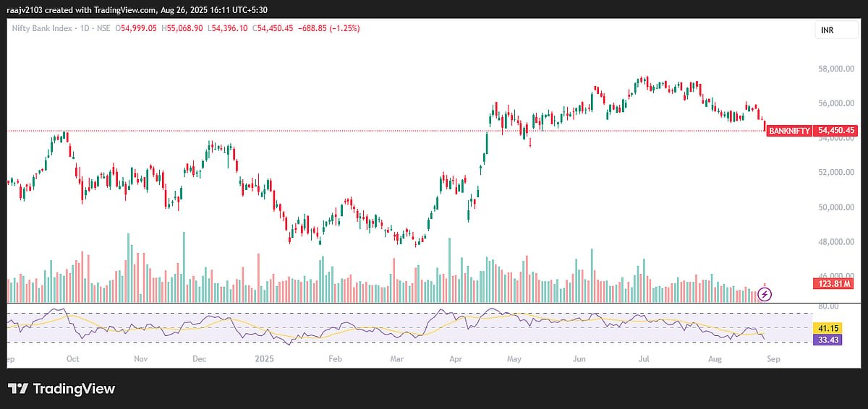Viewport: 868px width, 409px height.
Task: Click the TradingView logo icon
Action: 18,389
